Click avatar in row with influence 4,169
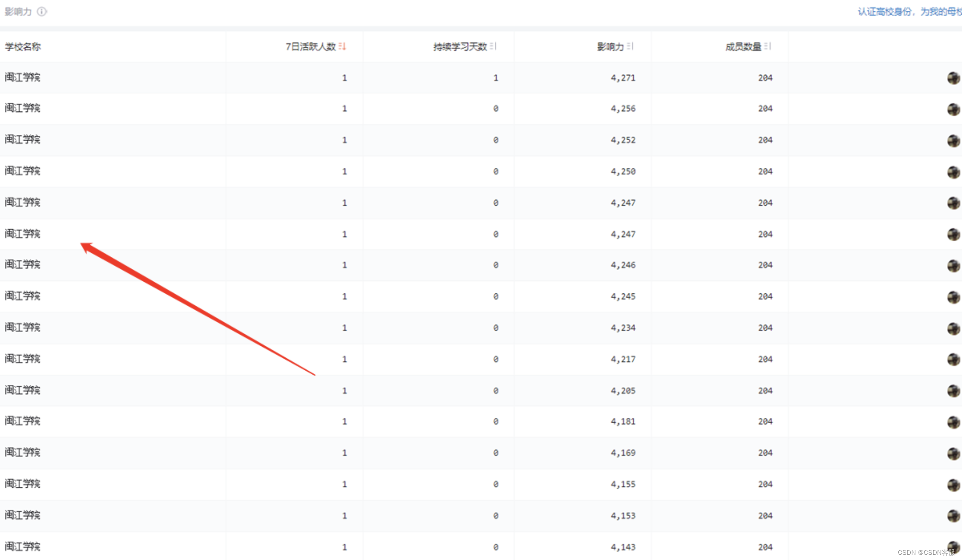962x560 pixels. coord(953,453)
